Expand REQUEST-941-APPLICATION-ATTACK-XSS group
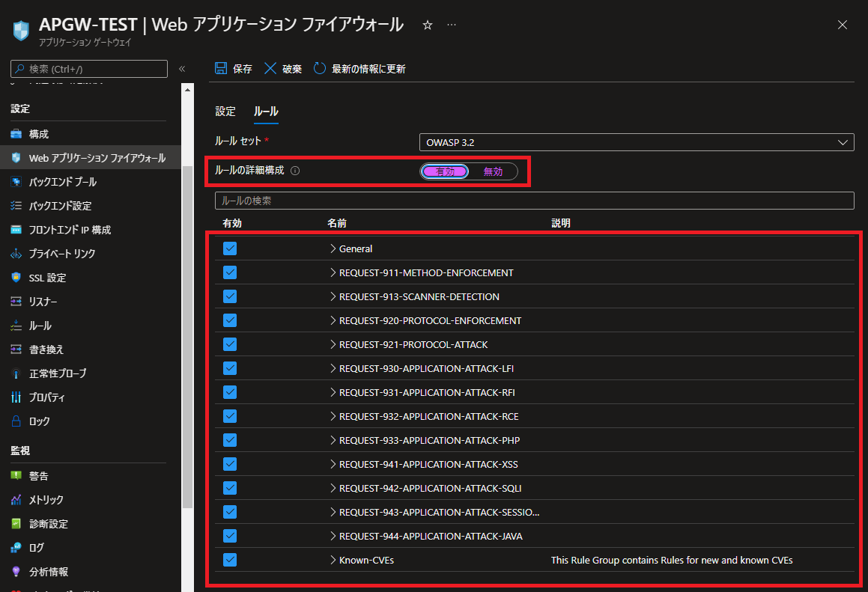Viewport: 868px width, 592px height. click(x=333, y=464)
